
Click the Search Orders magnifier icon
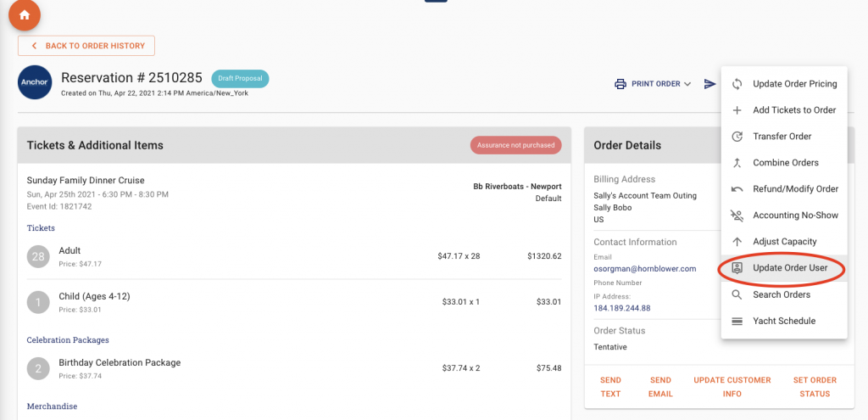coord(737,294)
